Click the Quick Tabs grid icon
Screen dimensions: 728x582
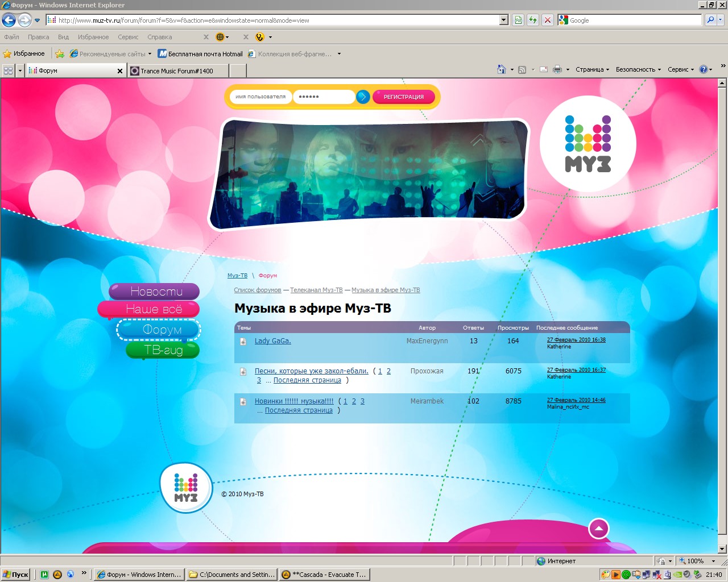point(8,70)
